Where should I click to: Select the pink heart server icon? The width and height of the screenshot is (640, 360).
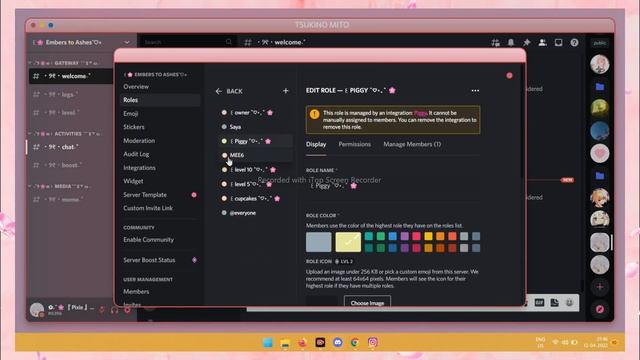click(x=600, y=153)
